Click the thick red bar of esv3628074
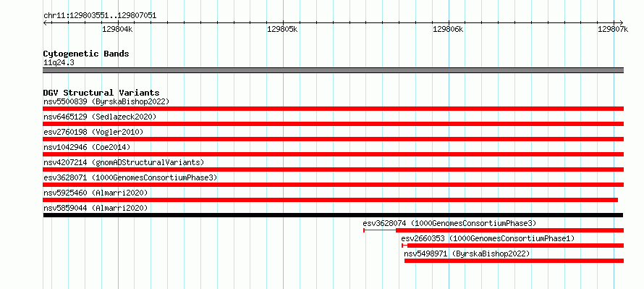644x289 pixels. click(x=509, y=230)
